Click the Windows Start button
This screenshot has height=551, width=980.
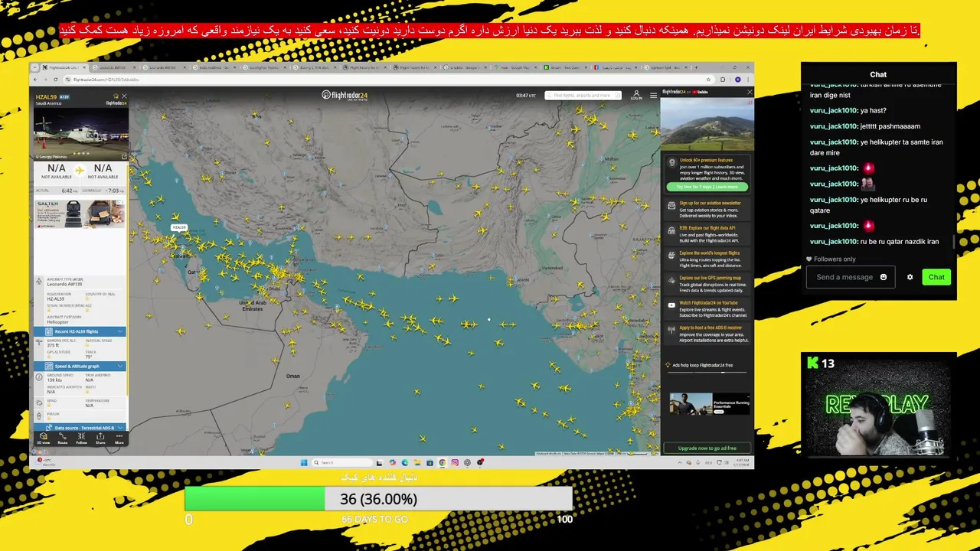point(304,462)
